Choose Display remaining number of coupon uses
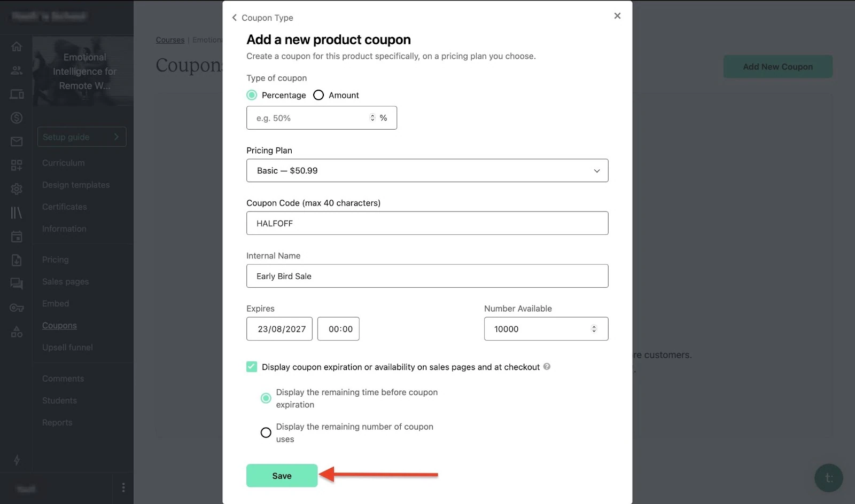The width and height of the screenshot is (855, 504). click(x=266, y=432)
